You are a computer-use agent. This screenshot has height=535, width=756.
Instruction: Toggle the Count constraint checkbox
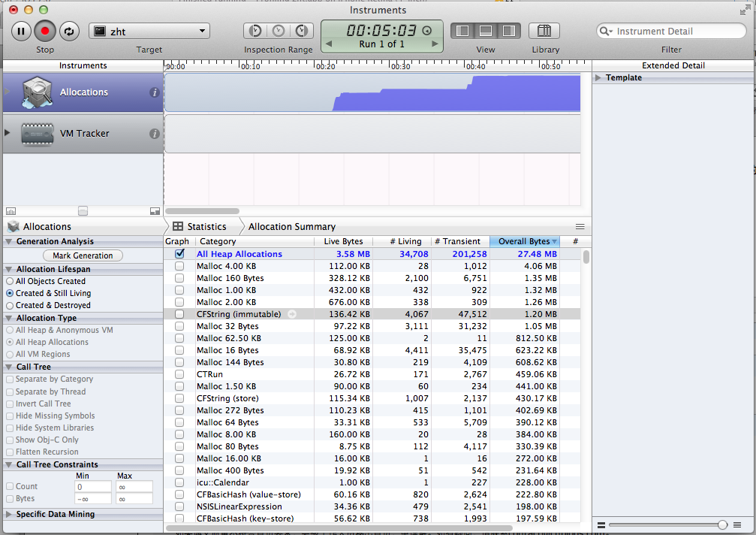point(10,486)
